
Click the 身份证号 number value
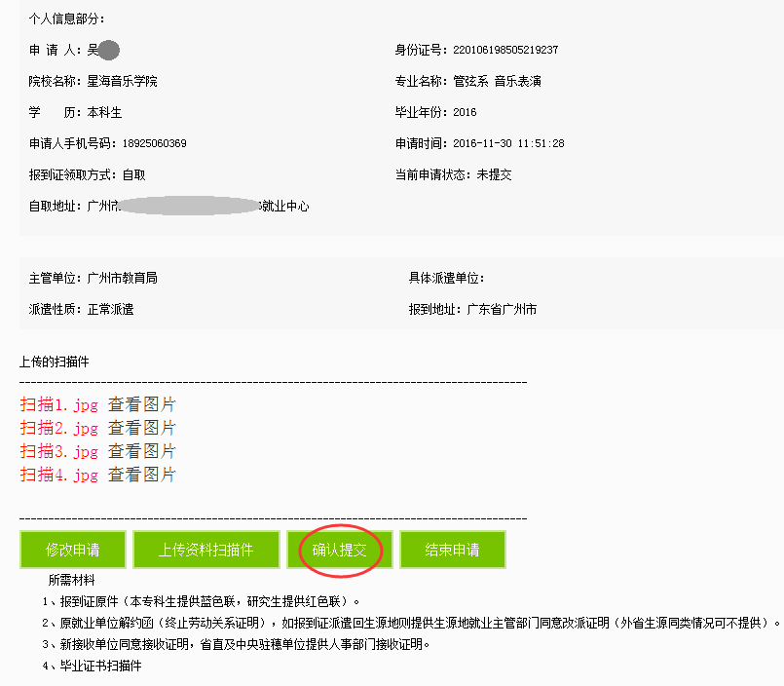(x=505, y=51)
